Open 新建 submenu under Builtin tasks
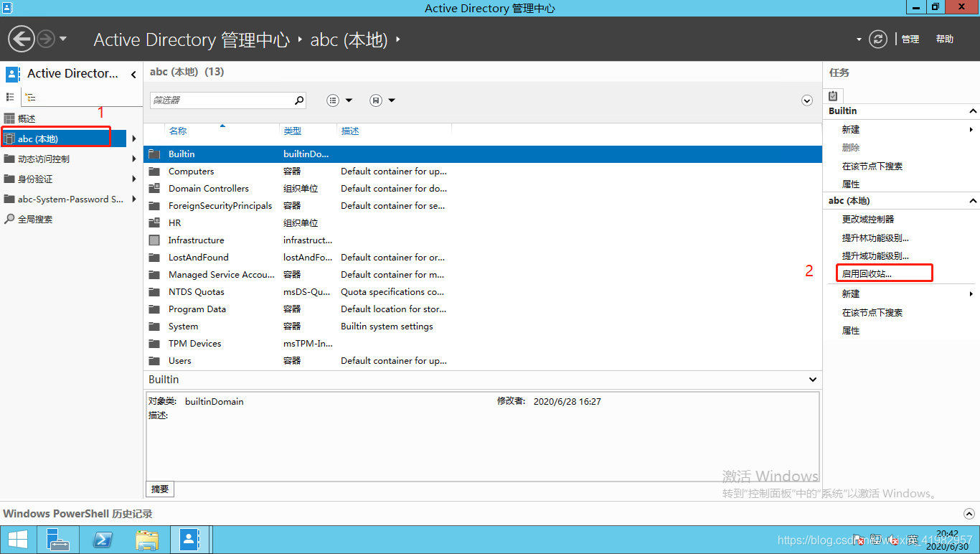This screenshot has width=980, height=554. click(x=851, y=130)
